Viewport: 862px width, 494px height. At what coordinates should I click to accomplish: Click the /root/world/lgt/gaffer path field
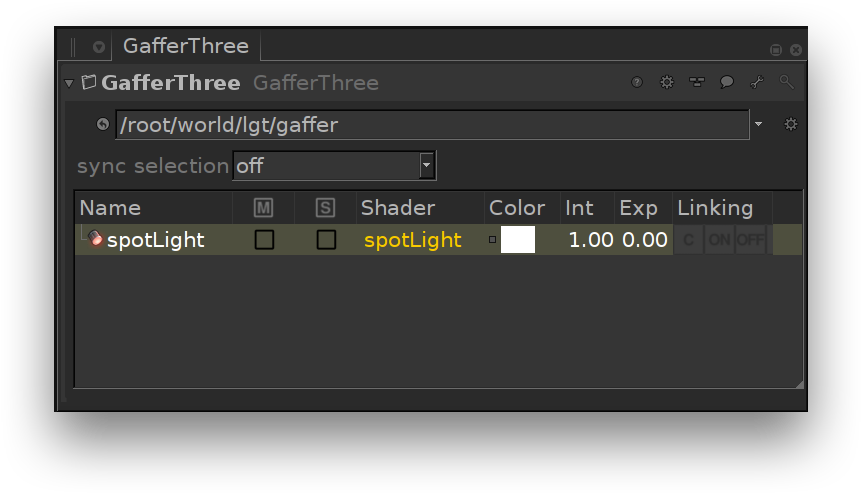point(432,125)
